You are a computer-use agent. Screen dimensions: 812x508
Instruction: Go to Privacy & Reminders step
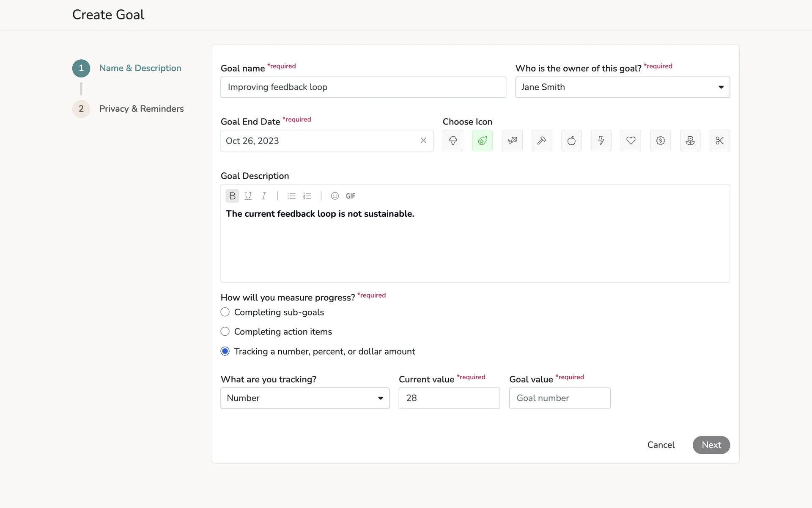tap(141, 109)
